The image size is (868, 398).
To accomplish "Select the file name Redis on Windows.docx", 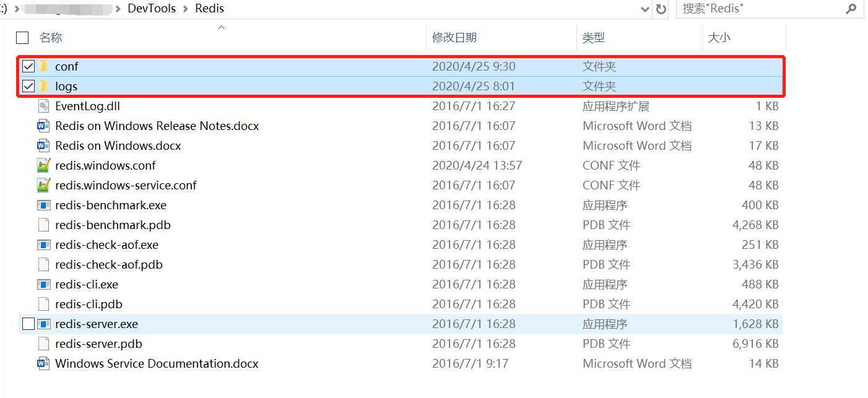I will point(118,145).
